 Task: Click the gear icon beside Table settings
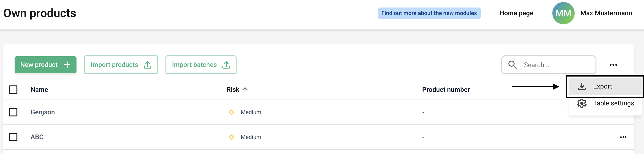click(582, 103)
